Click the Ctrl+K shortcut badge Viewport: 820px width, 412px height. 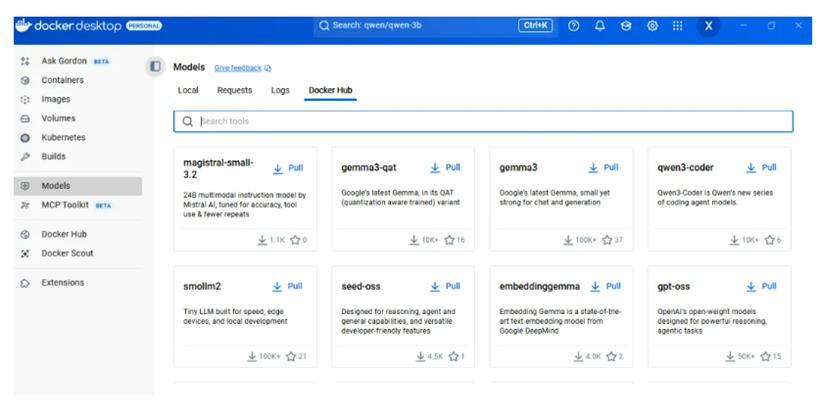[536, 25]
